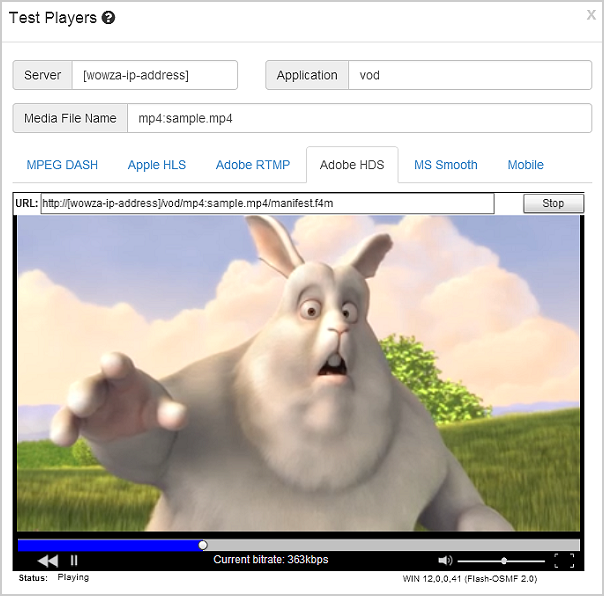The height and width of the screenshot is (596, 604).
Task: Mute audio via the speaker icon
Action: 445,561
